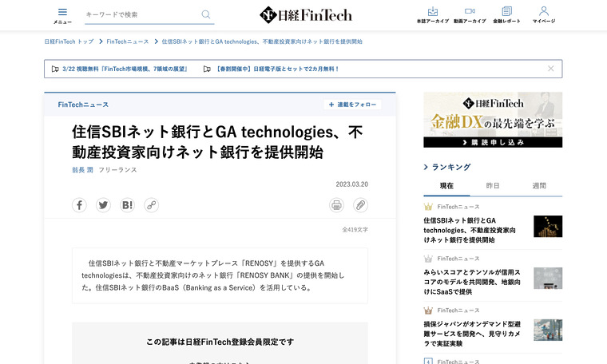The height and width of the screenshot is (364, 607).
Task: Go to FinTechニュース breadcrumb link
Action: click(127, 41)
